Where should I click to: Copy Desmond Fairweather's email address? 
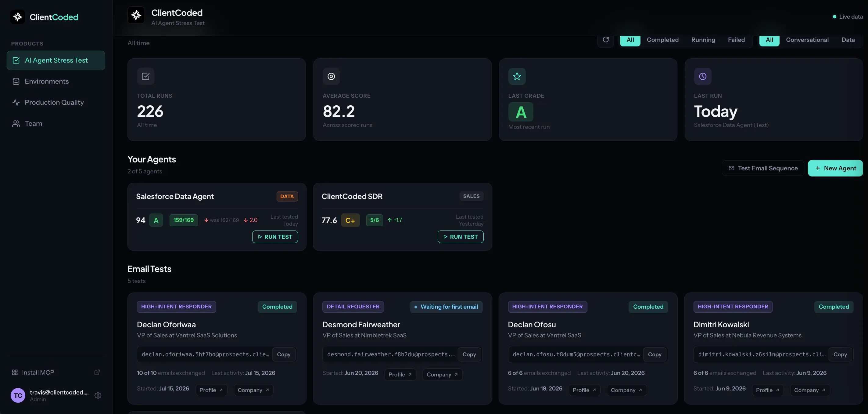point(469,354)
